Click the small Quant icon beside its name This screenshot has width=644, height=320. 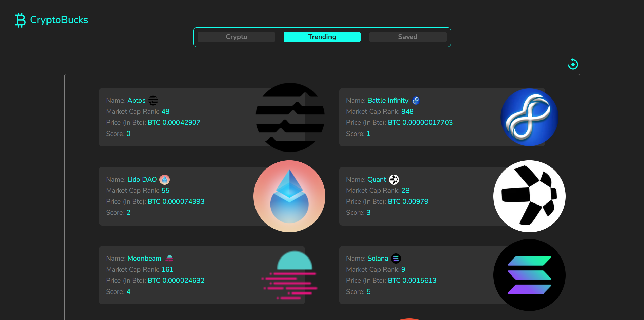(394, 179)
